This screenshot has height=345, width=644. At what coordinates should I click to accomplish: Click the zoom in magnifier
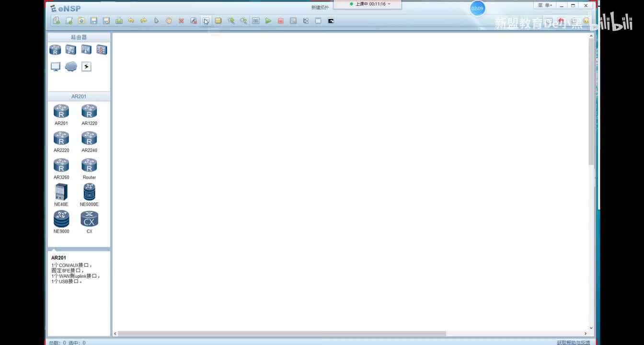click(x=231, y=21)
